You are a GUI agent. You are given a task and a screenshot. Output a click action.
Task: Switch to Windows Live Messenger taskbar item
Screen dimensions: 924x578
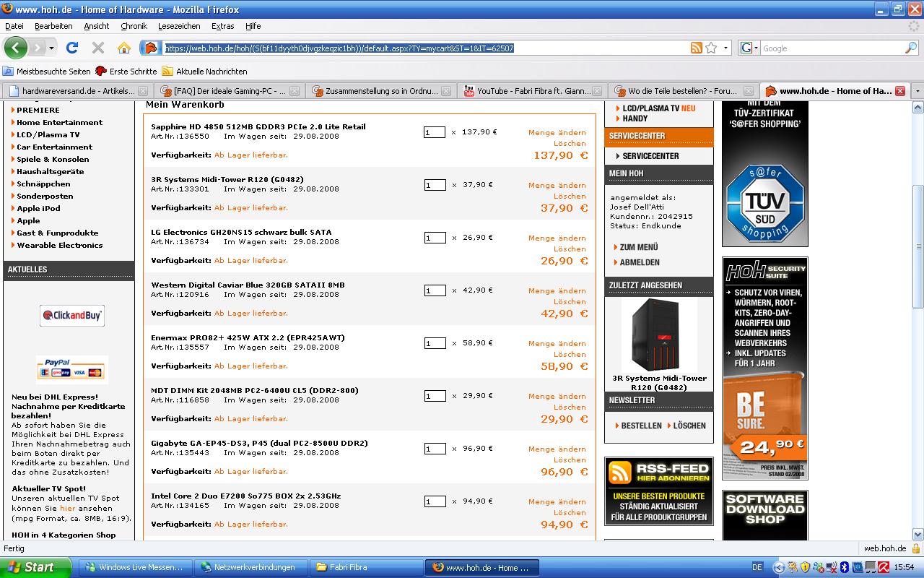135,567
